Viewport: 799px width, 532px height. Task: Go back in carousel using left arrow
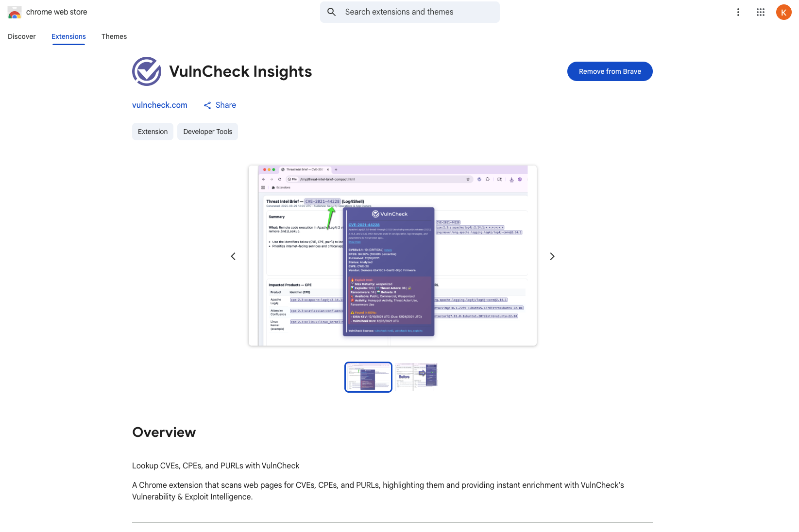pos(233,256)
